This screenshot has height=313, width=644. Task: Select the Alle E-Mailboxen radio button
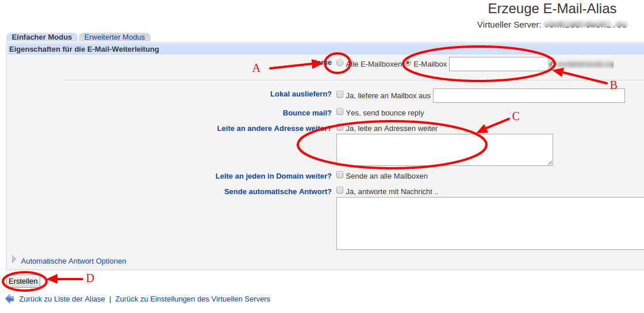click(x=340, y=63)
